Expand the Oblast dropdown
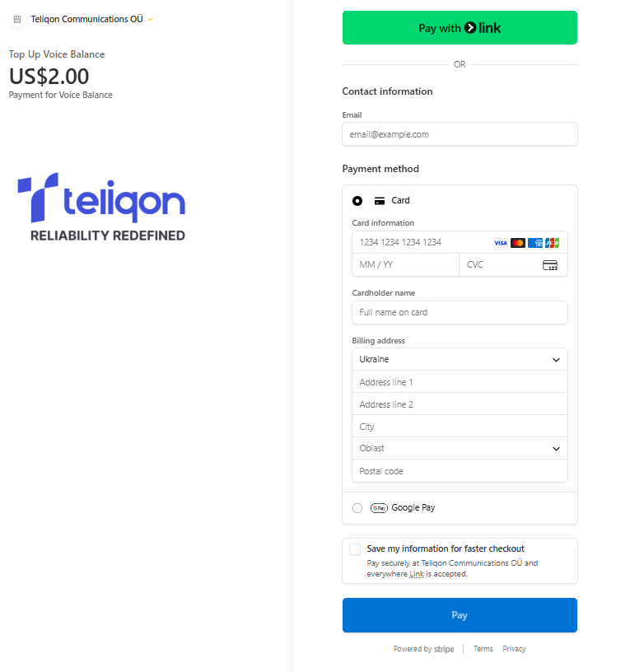The width and height of the screenshot is (630, 672). (x=460, y=449)
